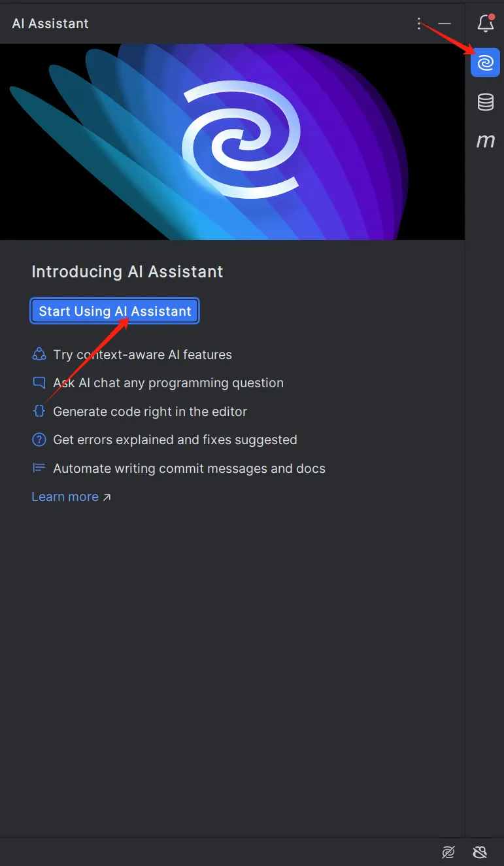Open the Database tool window icon

[x=485, y=102]
